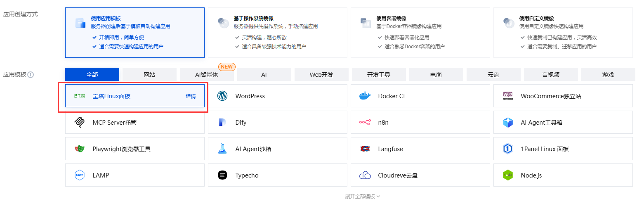Open 详情 link for 宝塔Linux面板
The width and height of the screenshot is (644, 206).
(191, 96)
